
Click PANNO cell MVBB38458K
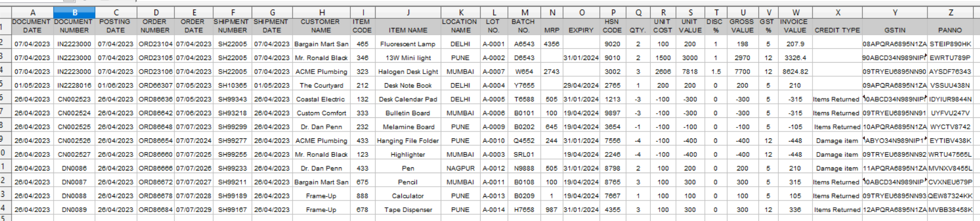[x=951, y=209]
